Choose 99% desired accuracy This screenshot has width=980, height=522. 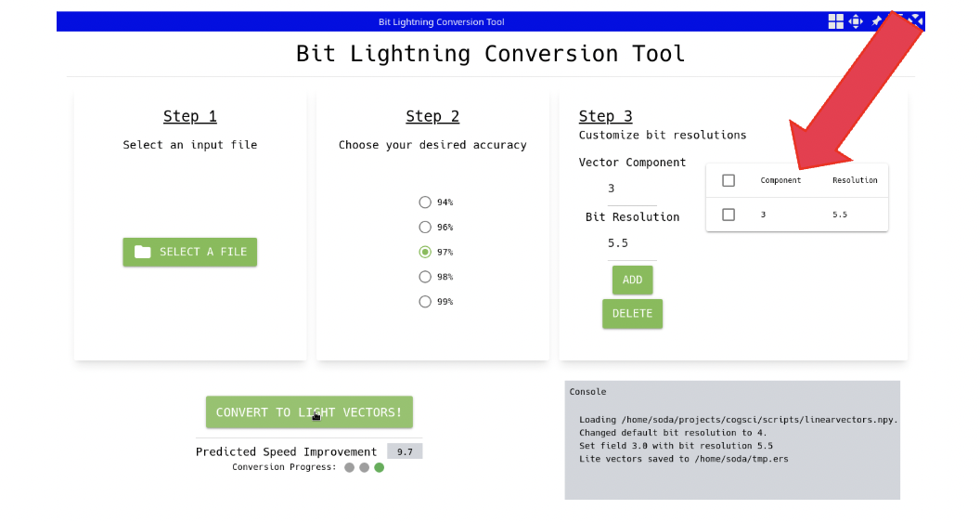coord(425,302)
